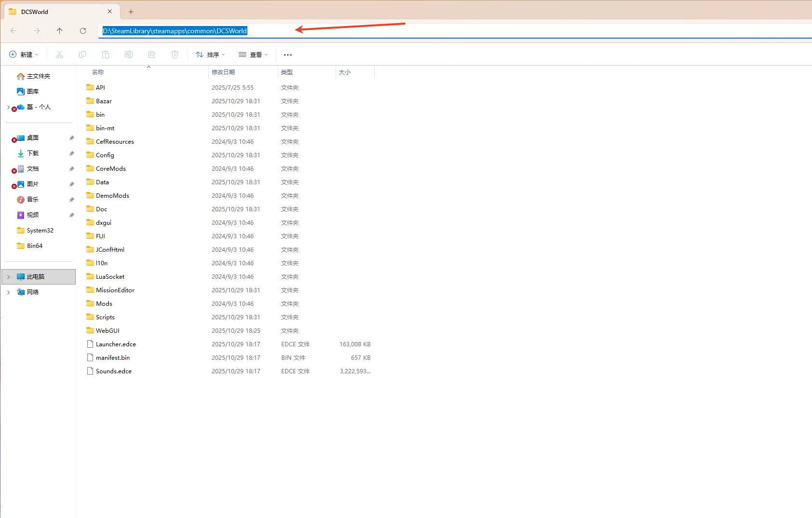Sort by 修改日期 column header

tap(223, 72)
